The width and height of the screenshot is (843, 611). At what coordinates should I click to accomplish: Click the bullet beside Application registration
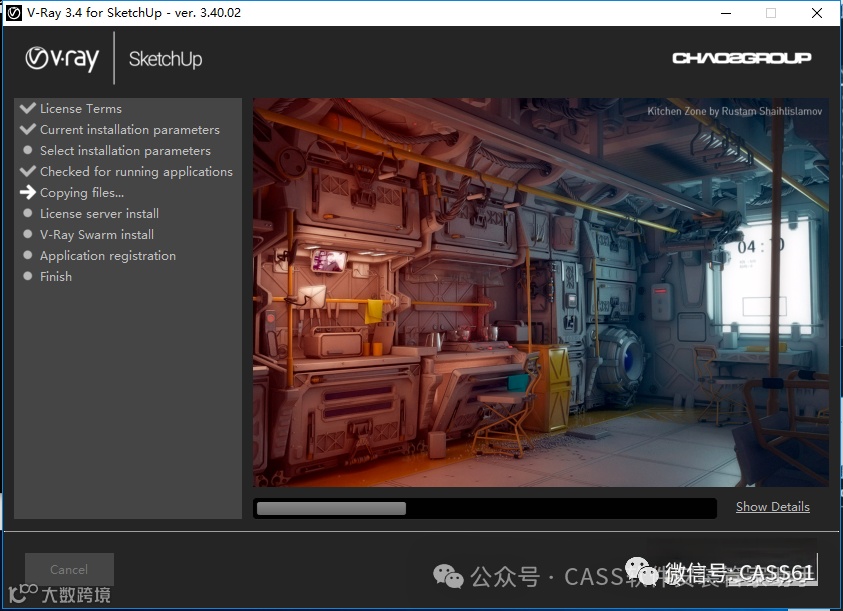click(27, 255)
